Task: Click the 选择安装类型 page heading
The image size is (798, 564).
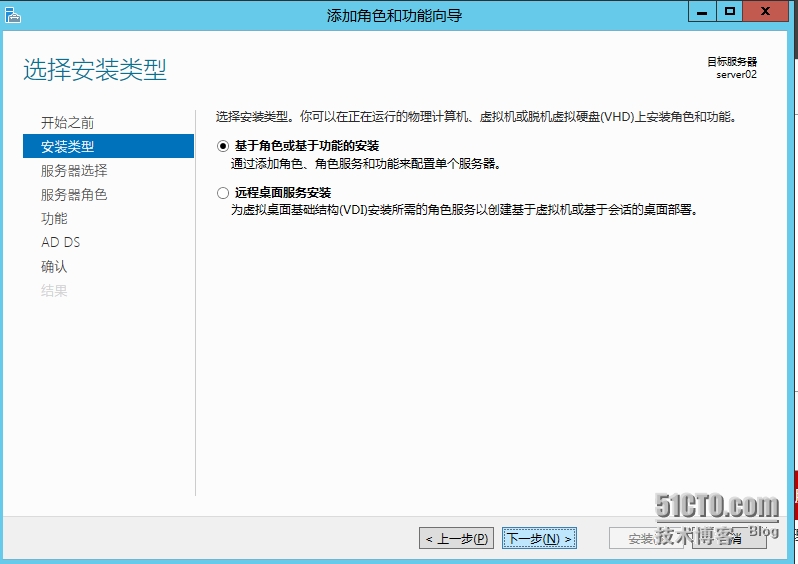Action: click(95, 69)
